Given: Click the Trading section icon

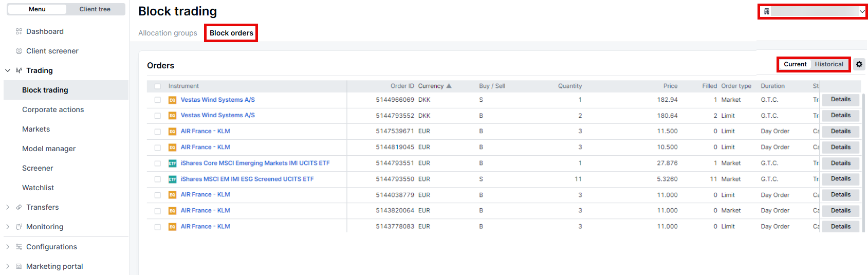Looking at the screenshot, I should coord(19,70).
